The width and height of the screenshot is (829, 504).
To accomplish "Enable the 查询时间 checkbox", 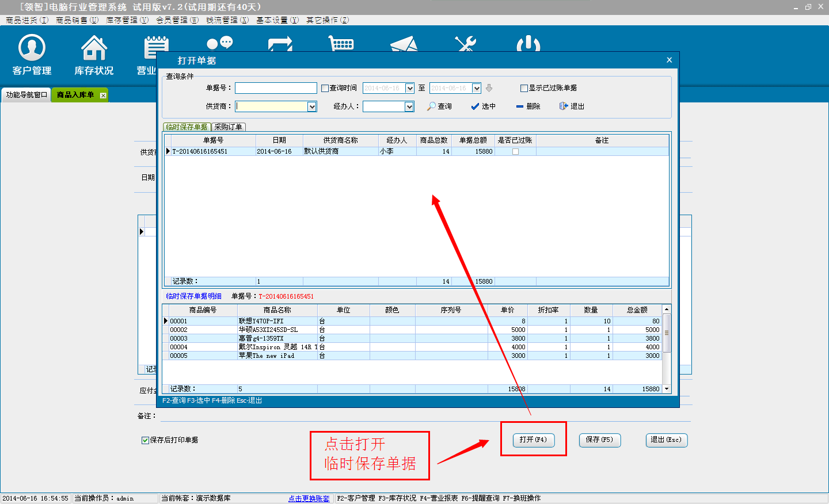I will coord(325,88).
